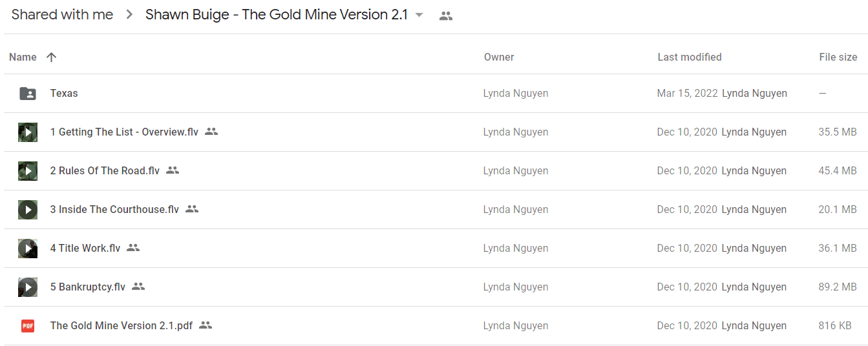
Task: Go back to Shared with me
Action: (x=62, y=15)
